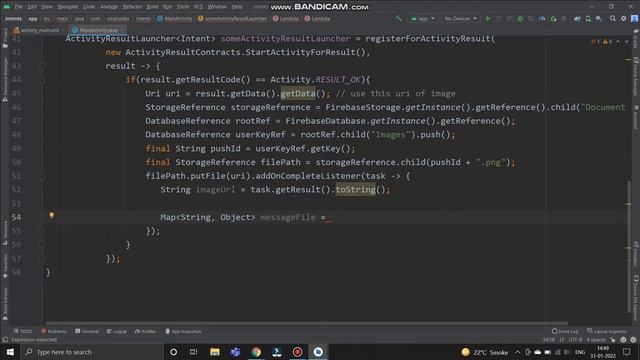Click the yellow lightbulb quick-fix icon
This screenshot has width=640, height=360.
pos(51,215)
